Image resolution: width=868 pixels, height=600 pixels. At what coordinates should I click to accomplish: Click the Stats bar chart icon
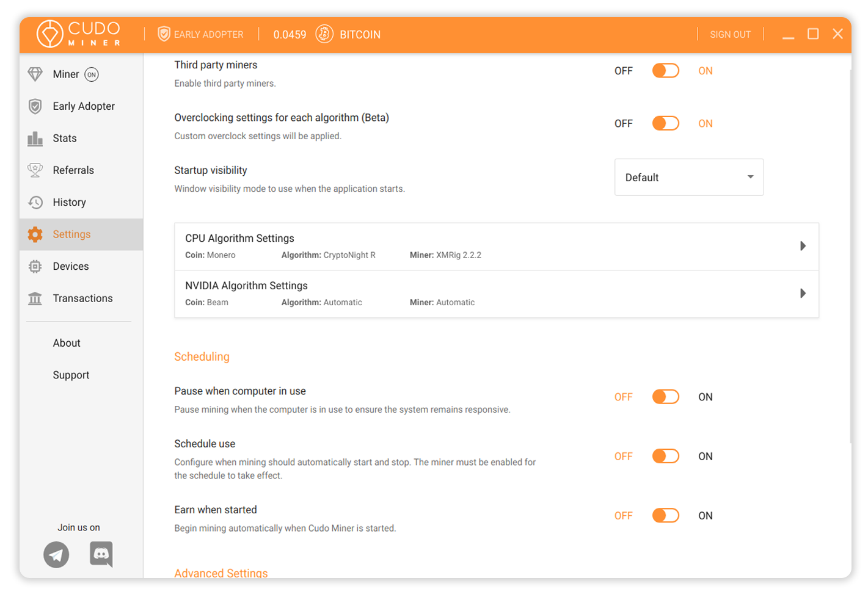click(x=35, y=139)
